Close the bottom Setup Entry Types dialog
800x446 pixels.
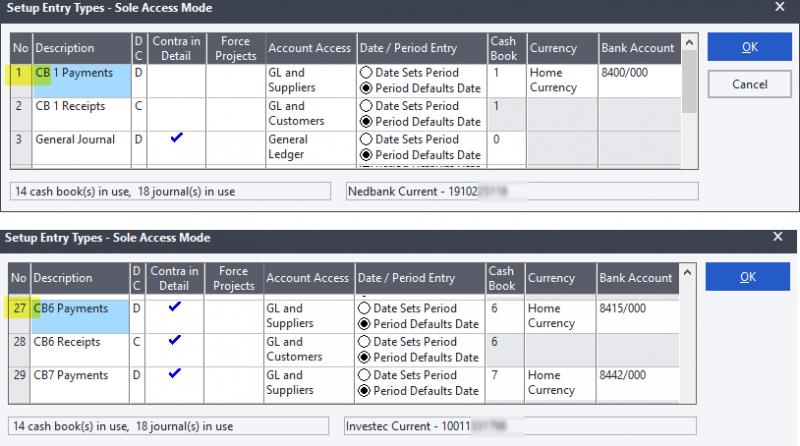pyautogui.click(x=779, y=237)
